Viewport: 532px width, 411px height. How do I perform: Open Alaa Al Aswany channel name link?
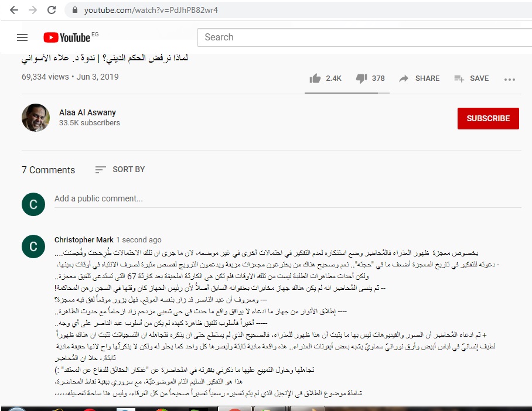click(x=87, y=112)
